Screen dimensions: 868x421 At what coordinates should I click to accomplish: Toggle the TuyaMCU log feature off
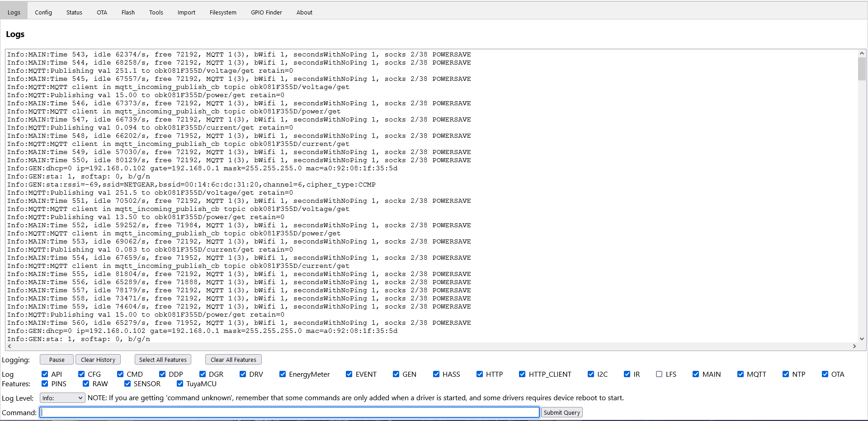coord(180,384)
